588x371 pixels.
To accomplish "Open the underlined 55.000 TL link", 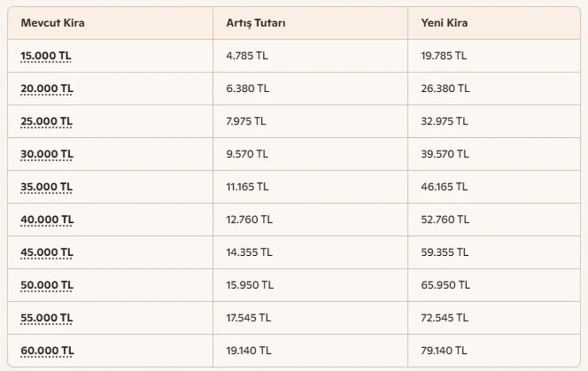I will click(x=46, y=318).
